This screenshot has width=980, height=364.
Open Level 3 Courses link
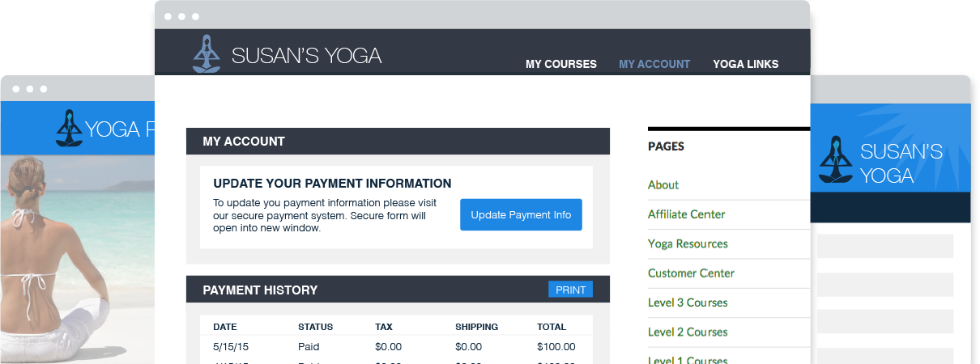coord(688,303)
